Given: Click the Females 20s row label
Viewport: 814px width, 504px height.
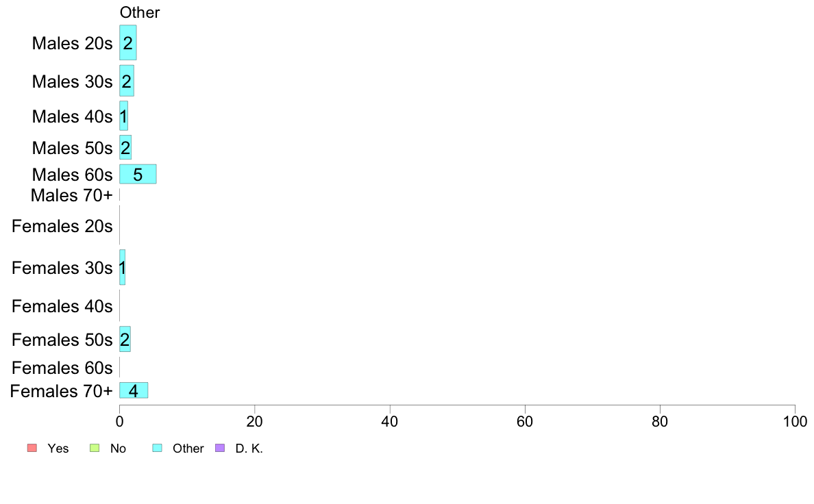Looking at the screenshot, I should point(62,226).
